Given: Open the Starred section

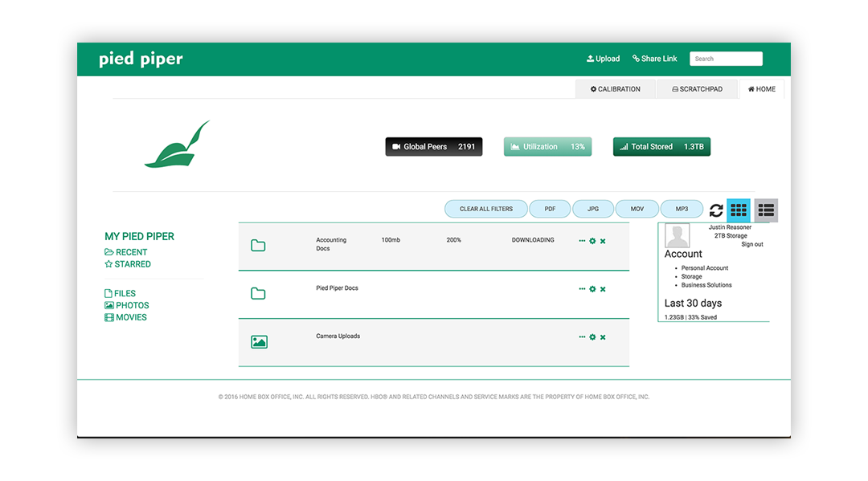Looking at the screenshot, I should pyautogui.click(x=128, y=264).
